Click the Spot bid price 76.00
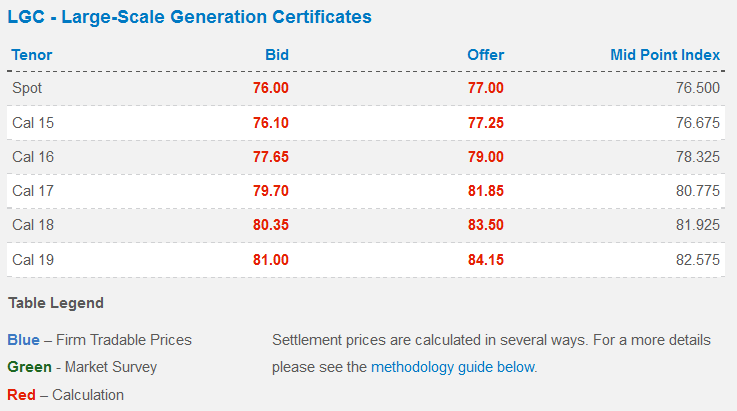 tap(271, 88)
